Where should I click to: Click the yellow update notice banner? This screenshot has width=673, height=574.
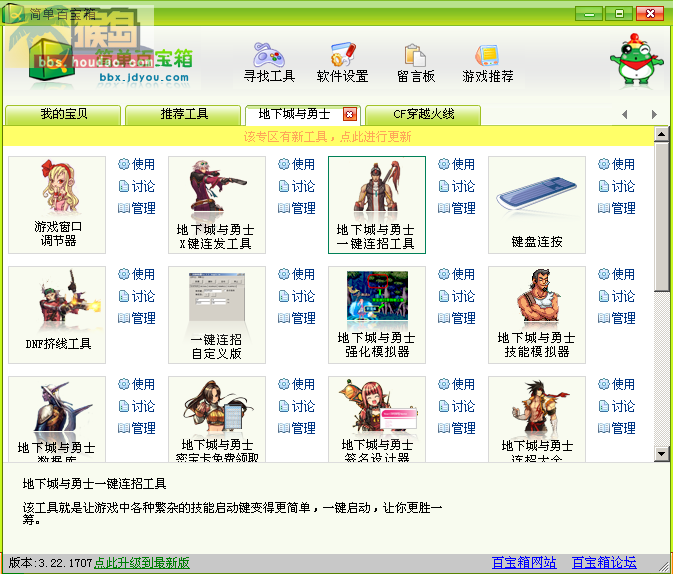(x=328, y=137)
